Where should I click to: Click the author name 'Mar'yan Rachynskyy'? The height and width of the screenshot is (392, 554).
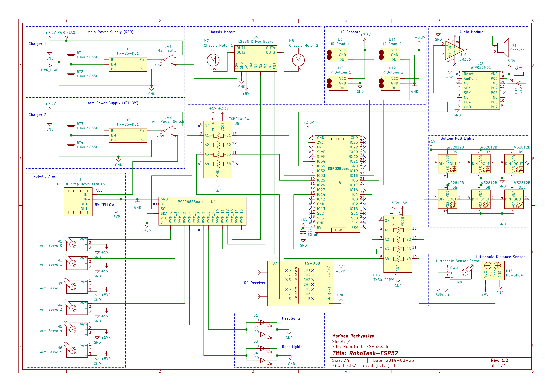(x=353, y=336)
